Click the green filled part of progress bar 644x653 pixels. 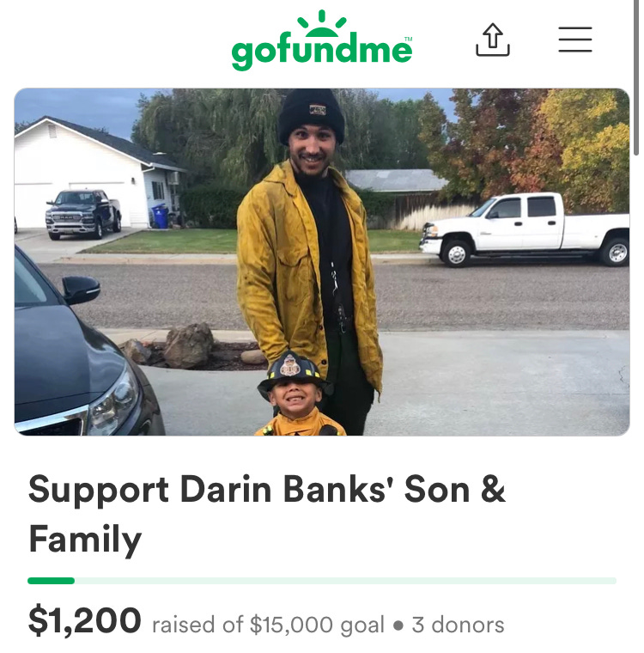52,581
